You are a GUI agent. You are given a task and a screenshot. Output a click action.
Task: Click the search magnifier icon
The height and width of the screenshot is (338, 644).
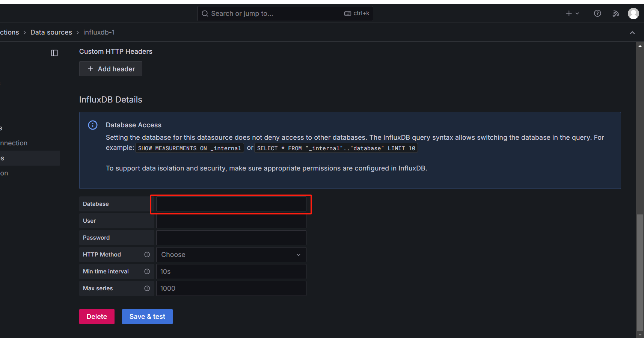click(205, 14)
